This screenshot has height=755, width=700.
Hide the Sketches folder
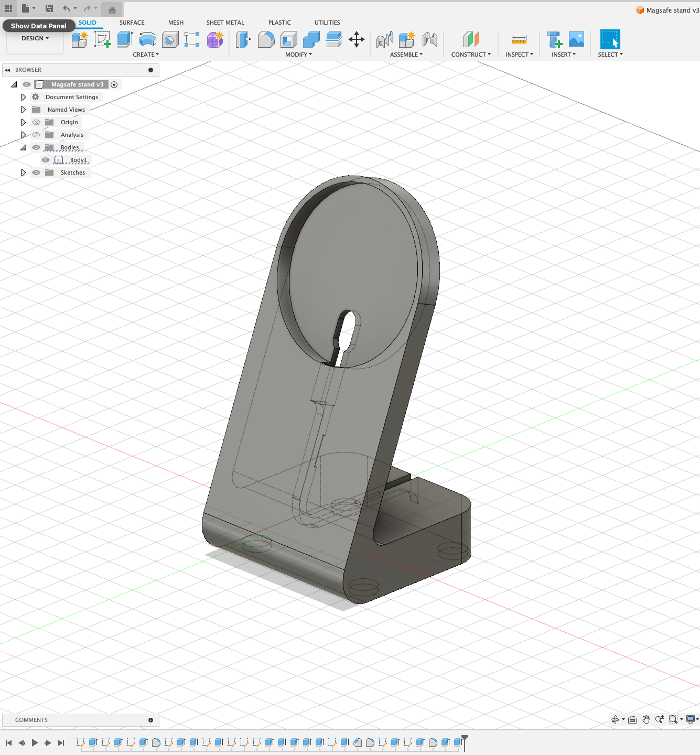coord(36,172)
